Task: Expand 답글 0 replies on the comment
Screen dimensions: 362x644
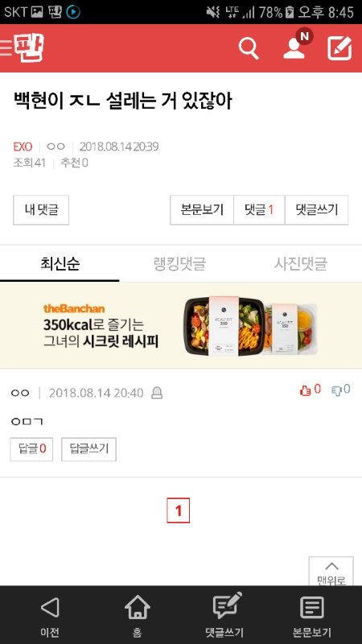Action: 31,449
